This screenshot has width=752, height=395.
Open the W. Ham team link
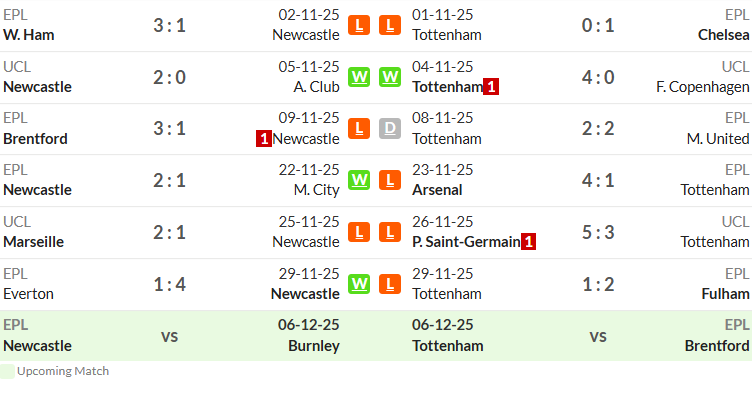click(x=29, y=35)
